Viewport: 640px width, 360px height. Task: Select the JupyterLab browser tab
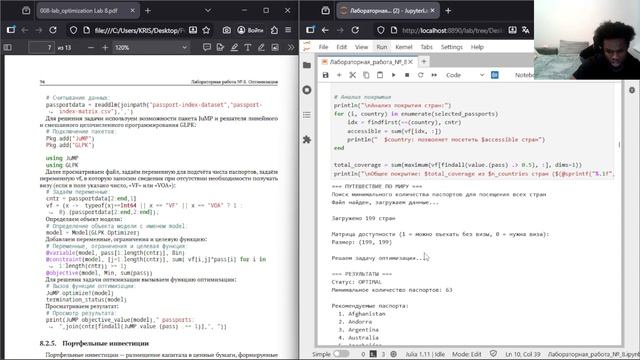tap(388, 11)
